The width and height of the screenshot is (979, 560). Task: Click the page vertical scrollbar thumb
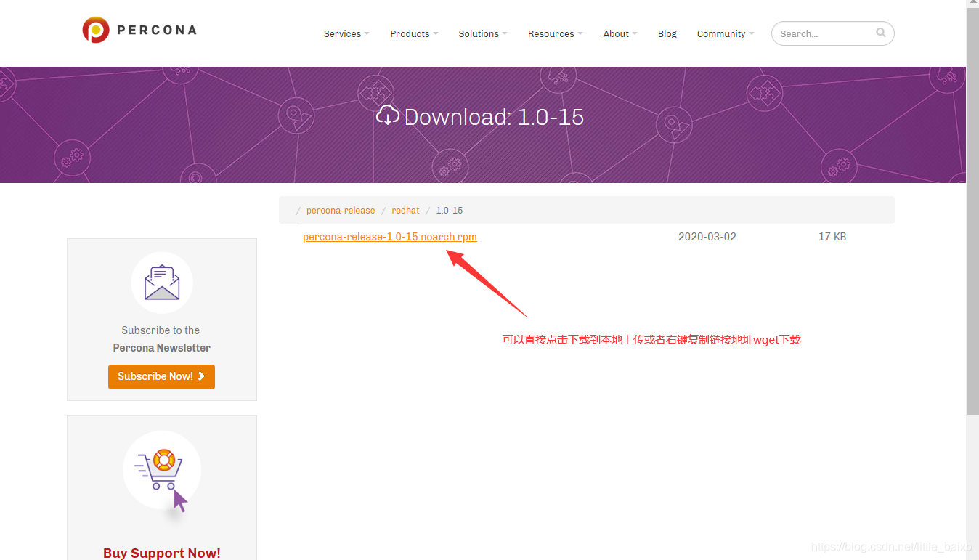click(x=972, y=211)
